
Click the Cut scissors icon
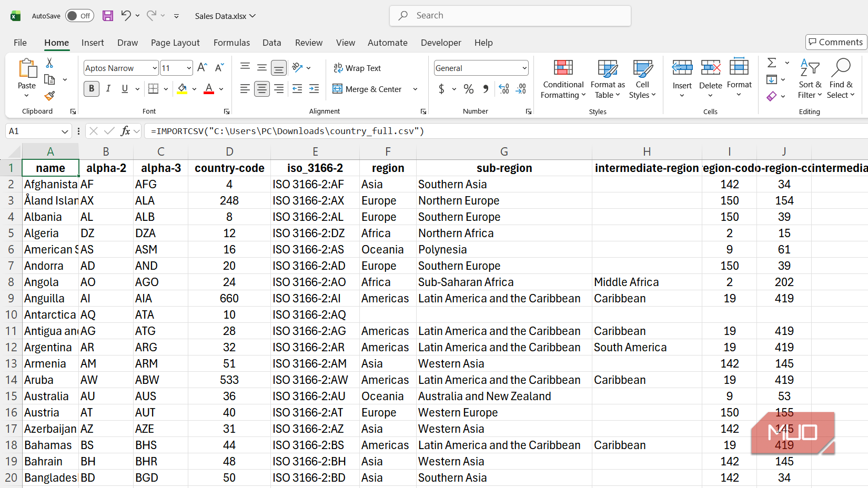[49, 63]
